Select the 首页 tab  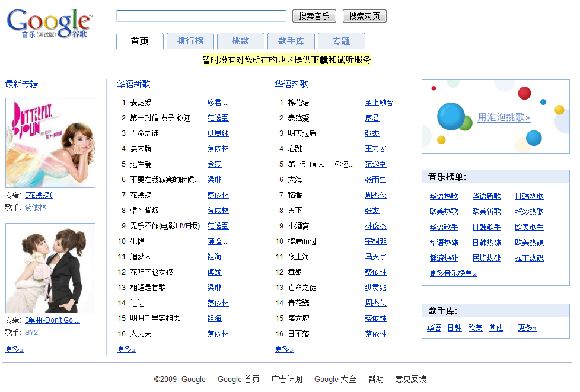coord(140,41)
